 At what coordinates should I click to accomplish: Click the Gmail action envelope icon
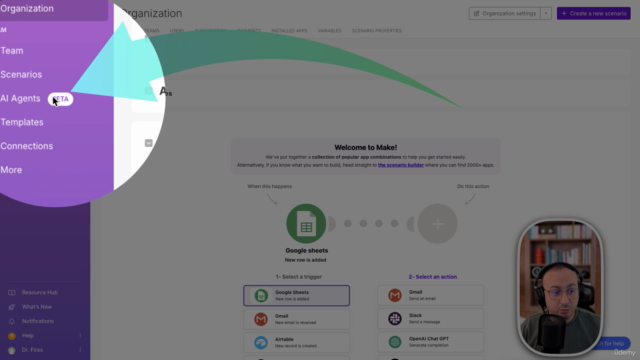395,295
